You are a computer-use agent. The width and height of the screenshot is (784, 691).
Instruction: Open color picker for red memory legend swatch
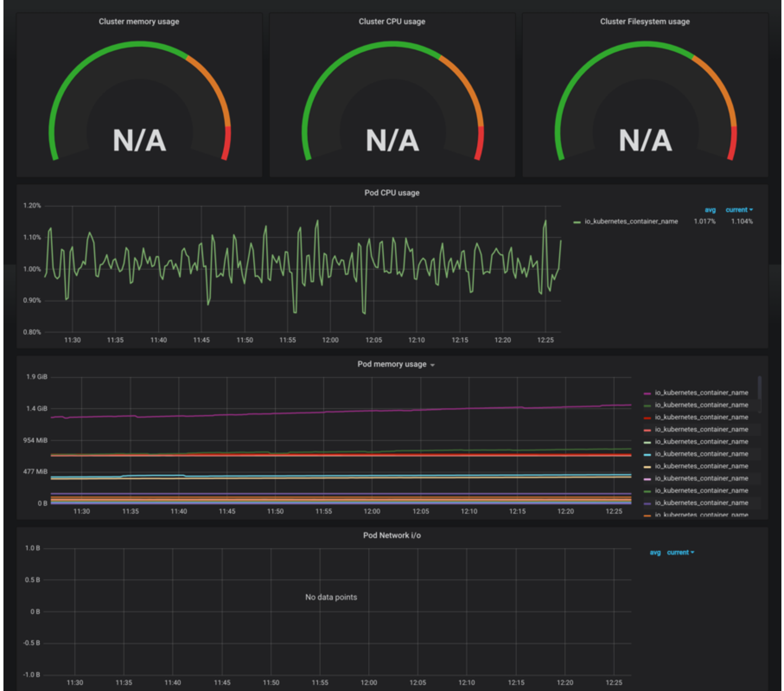tap(647, 418)
